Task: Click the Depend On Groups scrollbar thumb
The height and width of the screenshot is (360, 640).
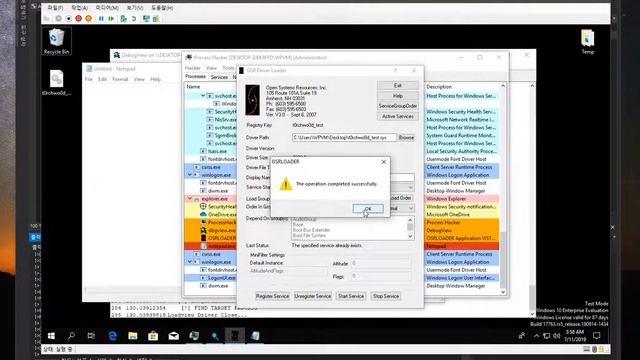Action: point(410,227)
